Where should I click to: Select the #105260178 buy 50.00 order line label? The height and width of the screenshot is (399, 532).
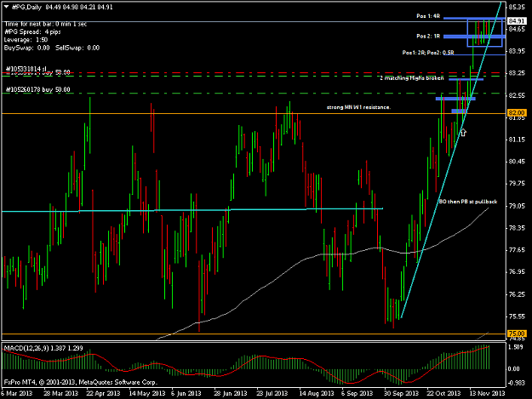click(38, 89)
